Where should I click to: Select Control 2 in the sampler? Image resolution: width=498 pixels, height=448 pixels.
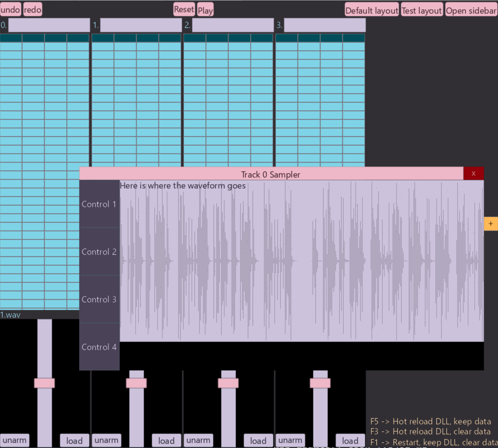tap(99, 252)
